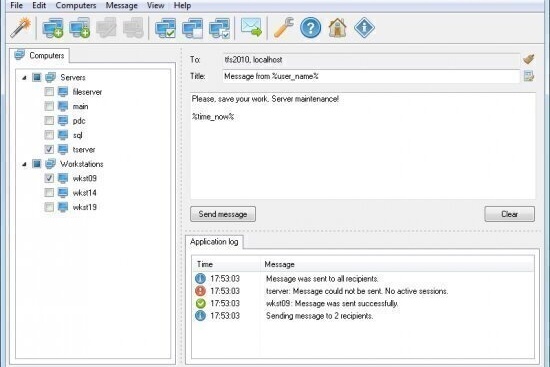550x367 pixels.
Task: Select the Application log tab
Action: click(214, 242)
